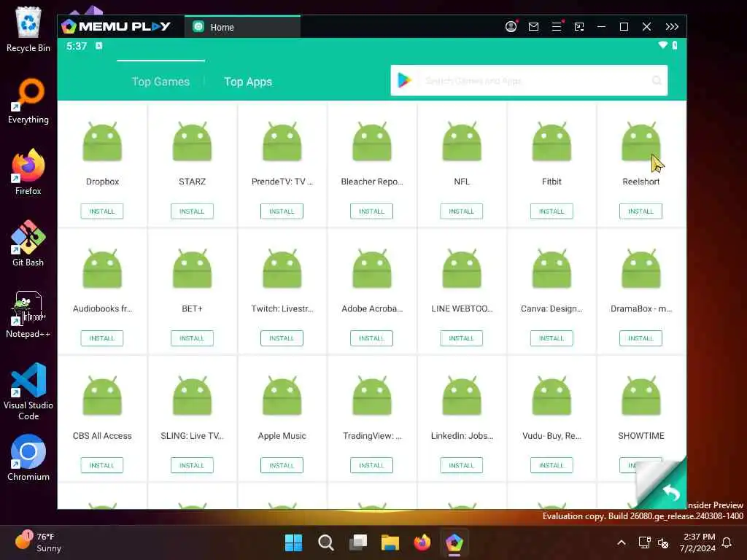The image size is (747, 560).
Task: Open the STARZ app icon
Action: coord(192,141)
